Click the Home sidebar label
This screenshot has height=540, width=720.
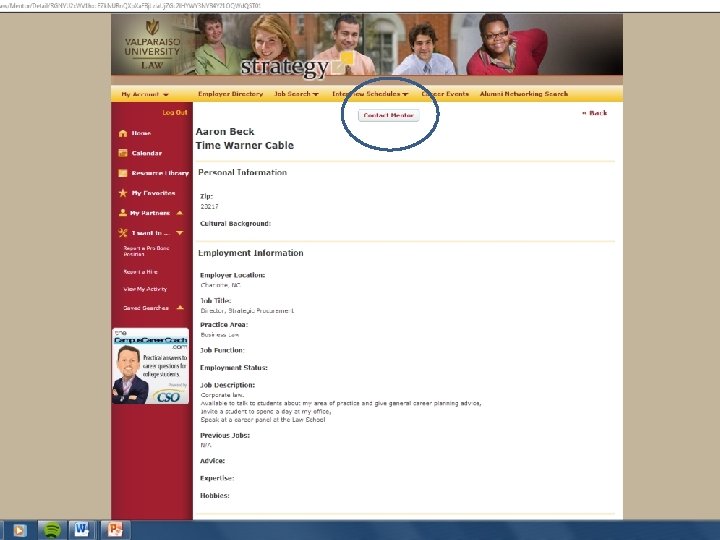click(141, 133)
